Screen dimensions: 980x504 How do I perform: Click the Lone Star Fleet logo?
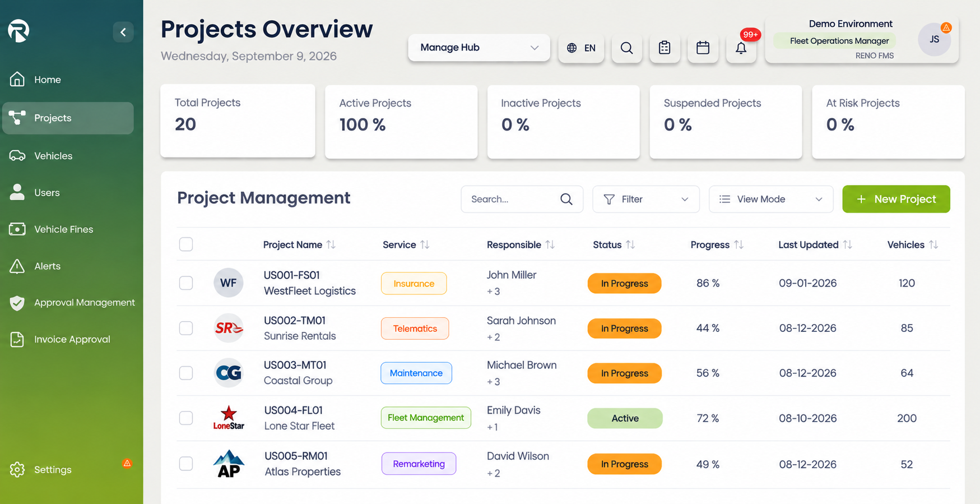229,418
